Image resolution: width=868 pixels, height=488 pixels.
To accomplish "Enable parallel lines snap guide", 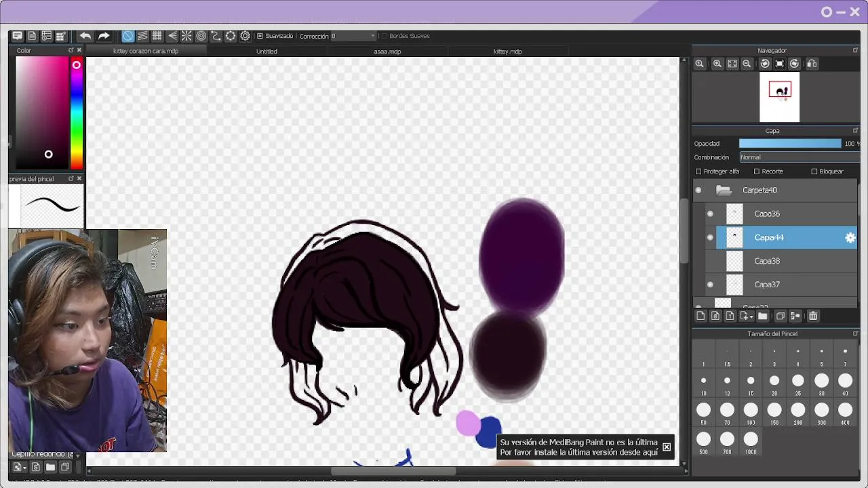I will 142,36.
